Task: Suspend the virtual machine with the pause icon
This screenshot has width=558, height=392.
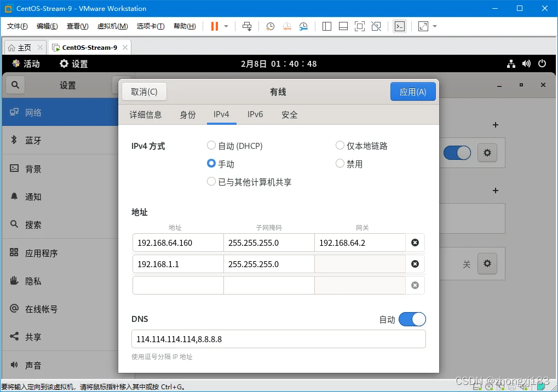Action: 214,26
